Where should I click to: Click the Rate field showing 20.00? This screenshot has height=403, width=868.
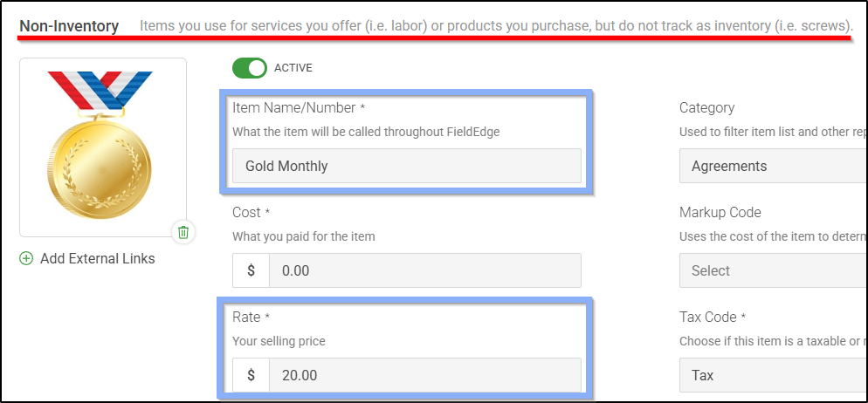pos(424,375)
